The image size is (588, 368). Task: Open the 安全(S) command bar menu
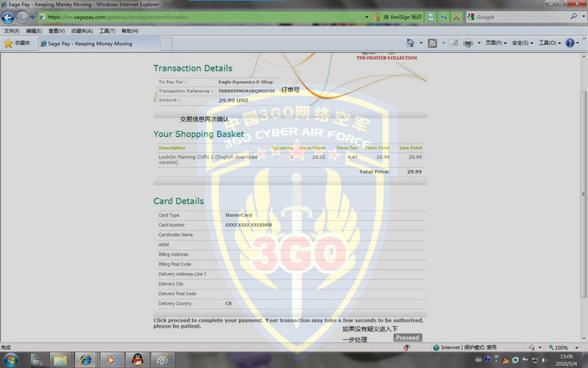523,43
